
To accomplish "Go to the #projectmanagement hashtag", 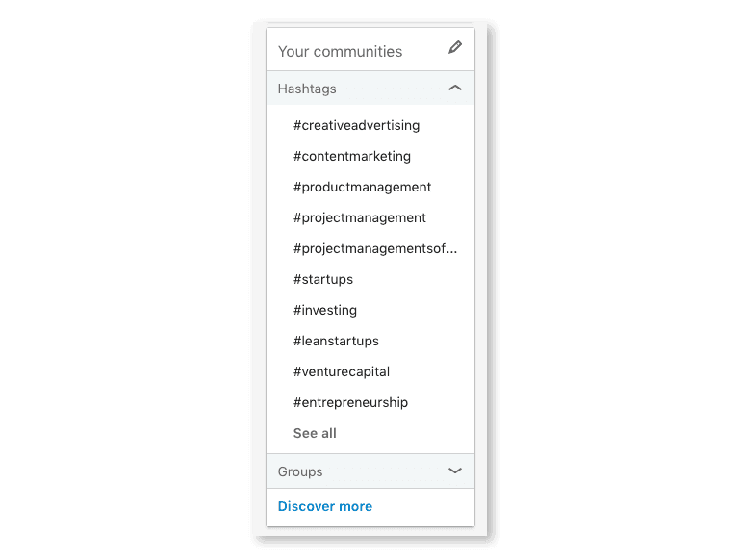I will pyautogui.click(x=359, y=217).
